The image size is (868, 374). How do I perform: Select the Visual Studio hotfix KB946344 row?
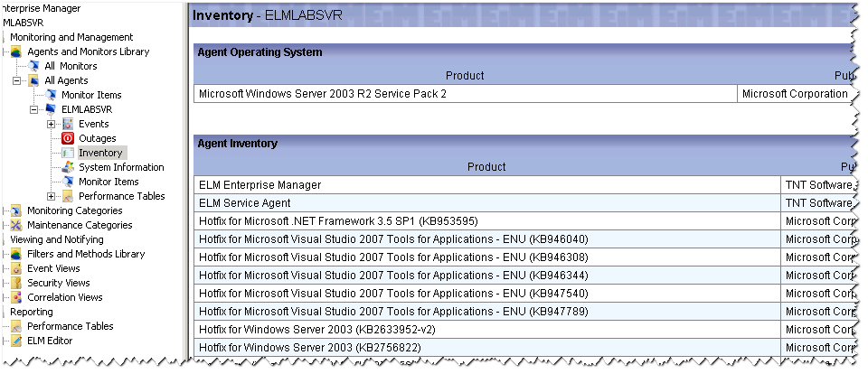click(x=487, y=275)
